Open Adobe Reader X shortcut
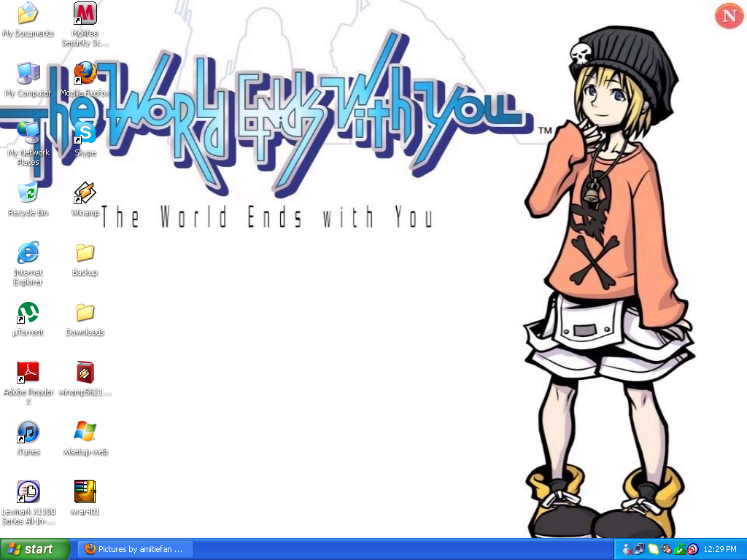 click(x=28, y=372)
